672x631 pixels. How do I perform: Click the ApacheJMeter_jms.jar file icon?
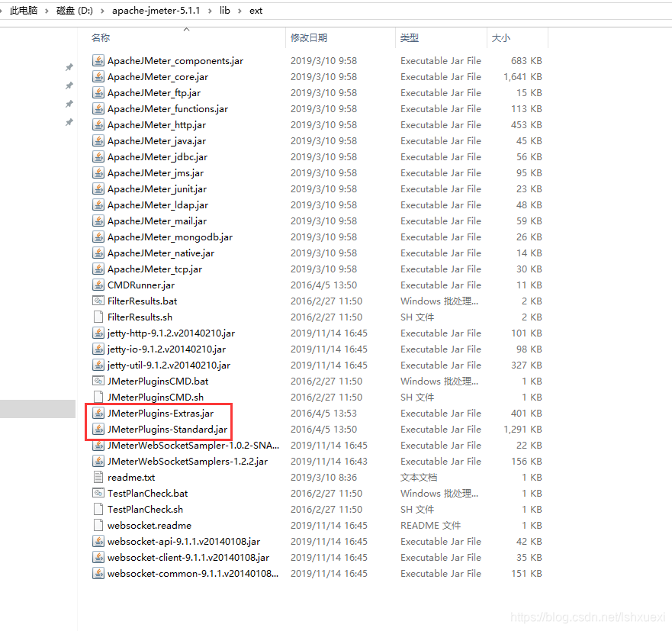pyautogui.click(x=98, y=172)
